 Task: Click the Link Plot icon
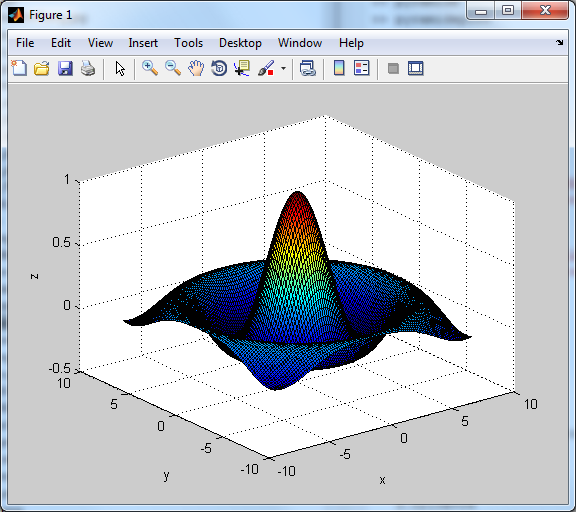[x=307, y=68]
